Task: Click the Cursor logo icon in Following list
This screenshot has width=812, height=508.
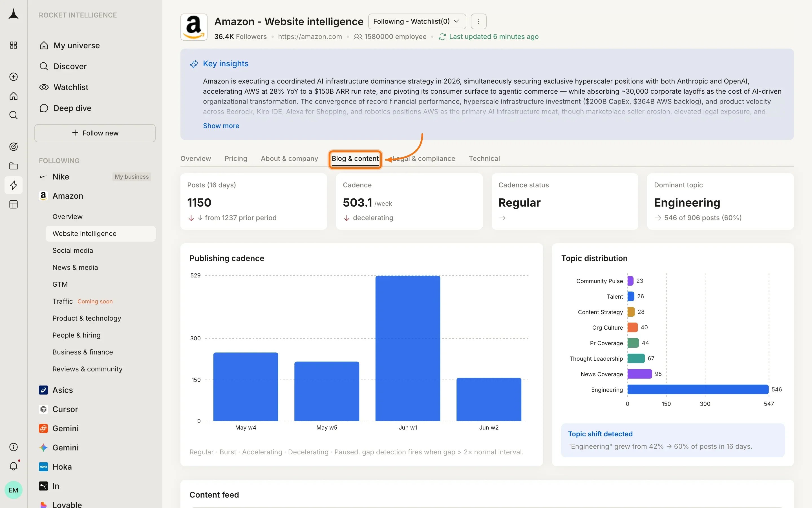Action: coord(43,409)
